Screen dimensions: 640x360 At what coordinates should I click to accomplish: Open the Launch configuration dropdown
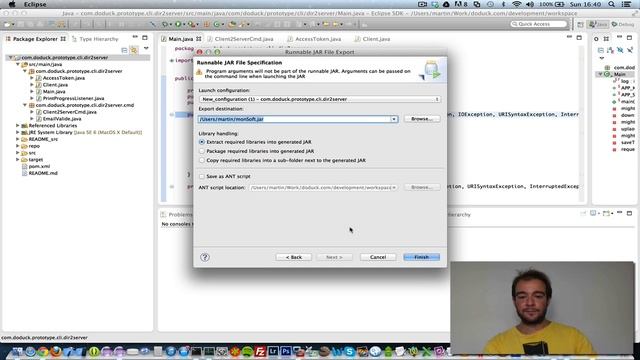pos(320,99)
